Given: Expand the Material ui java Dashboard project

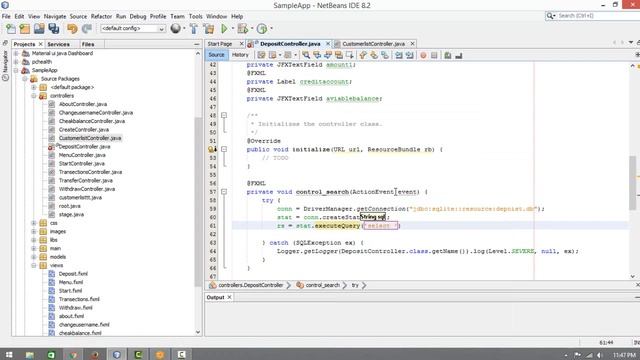Looking at the screenshot, I should point(16,53).
